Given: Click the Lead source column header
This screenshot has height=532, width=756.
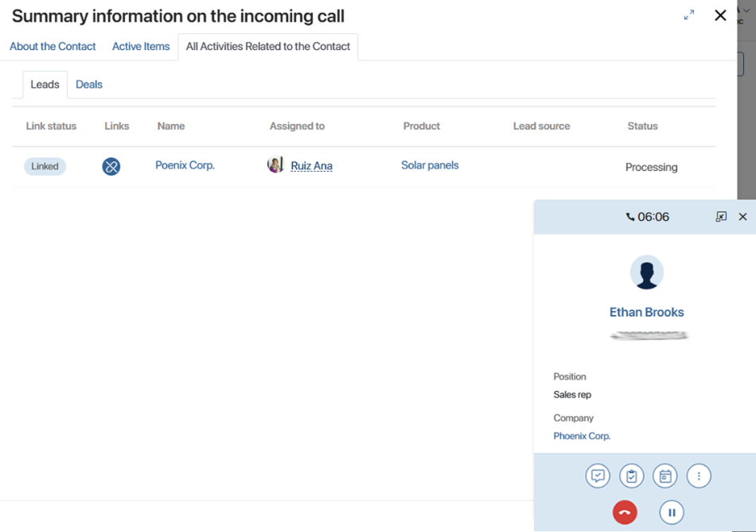Looking at the screenshot, I should 541,126.
